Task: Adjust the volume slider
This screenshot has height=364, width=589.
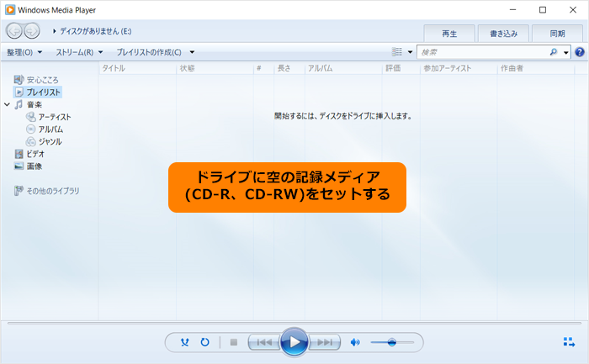Action: click(392, 342)
